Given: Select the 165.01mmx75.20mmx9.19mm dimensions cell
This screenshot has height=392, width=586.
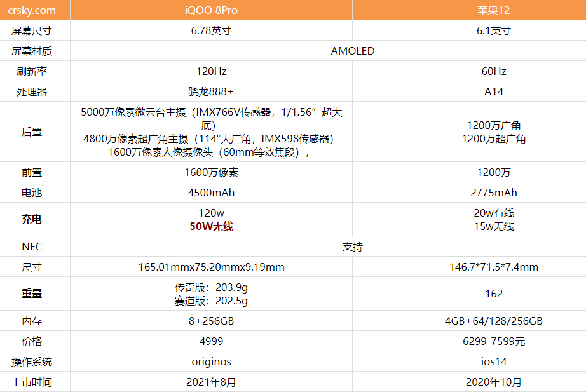Looking at the screenshot, I should point(211,267).
